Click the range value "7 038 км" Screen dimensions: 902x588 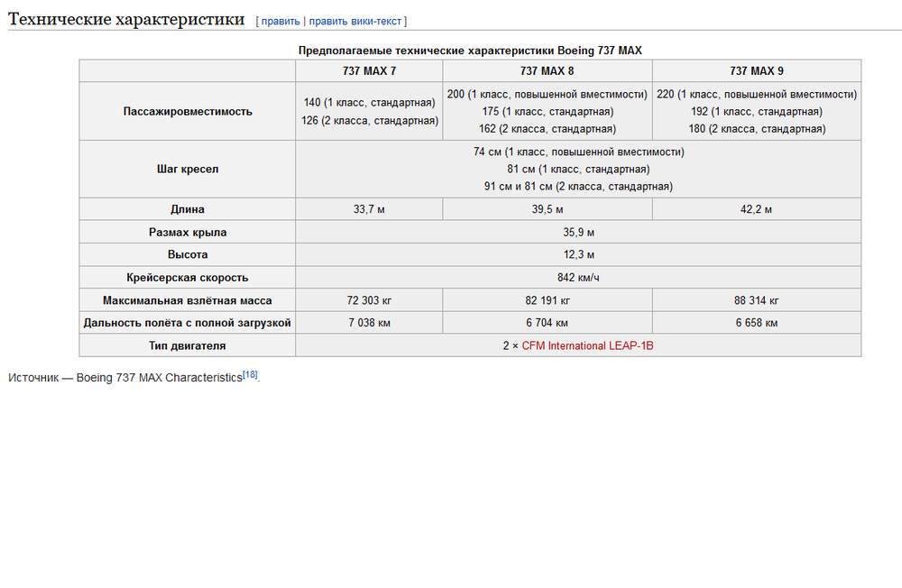369,323
